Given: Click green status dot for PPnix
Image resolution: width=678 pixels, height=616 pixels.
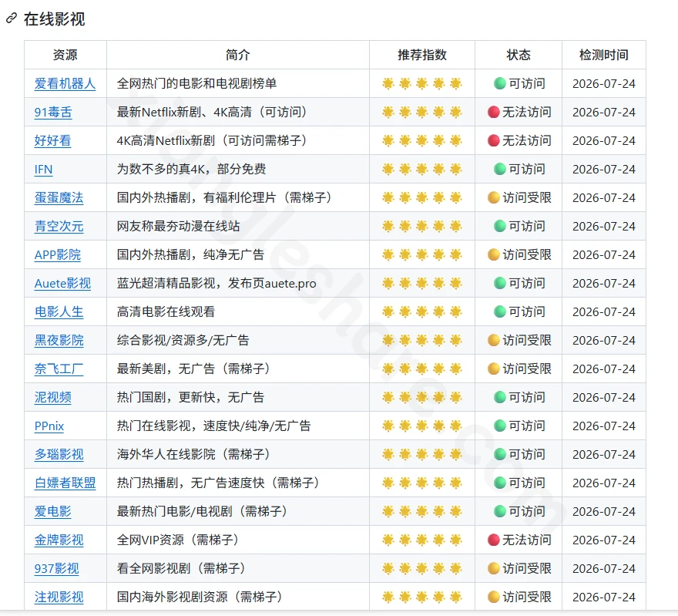Looking at the screenshot, I should [500, 426].
